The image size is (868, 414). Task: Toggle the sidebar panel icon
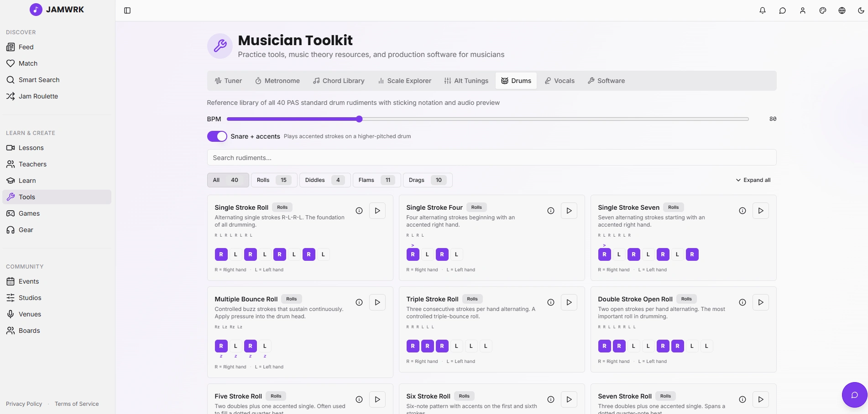coord(127,10)
